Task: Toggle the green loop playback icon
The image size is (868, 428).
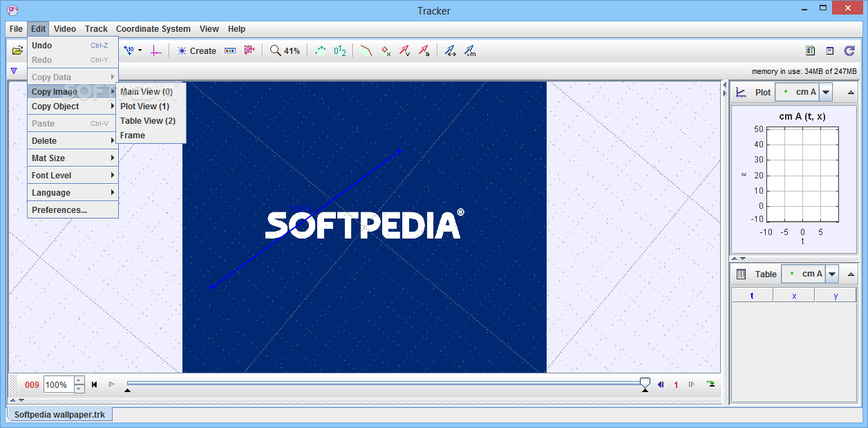Action: coord(710,384)
